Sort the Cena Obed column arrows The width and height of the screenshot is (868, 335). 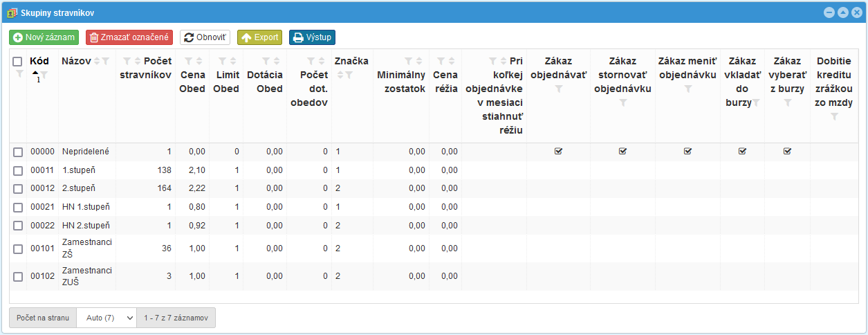pyautogui.click(x=199, y=61)
